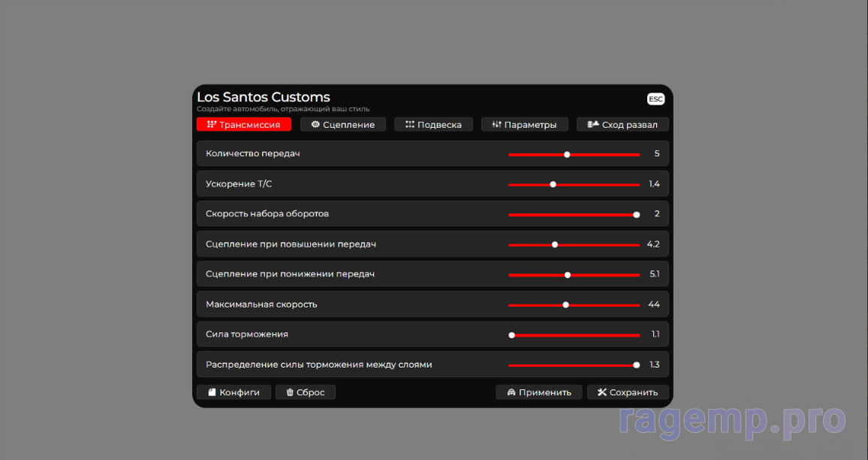Click the Применить button
The width and height of the screenshot is (868, 460).
pyautogui.click(x=538, y=392)
